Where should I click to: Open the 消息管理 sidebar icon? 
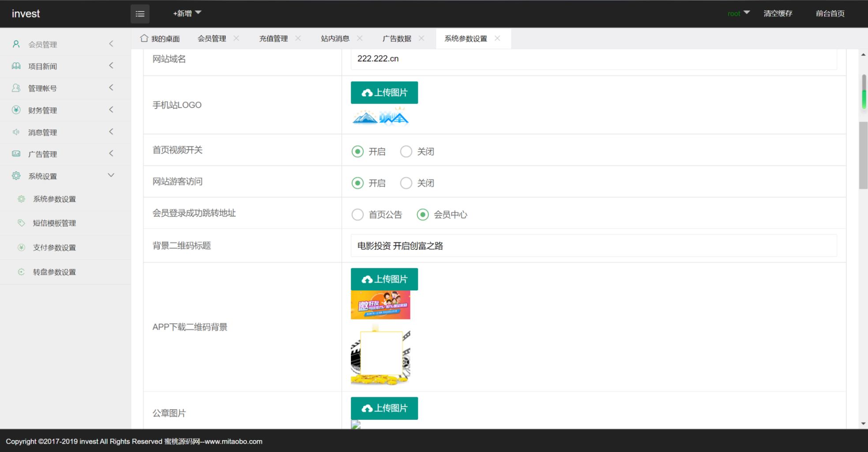pos(16,132)
